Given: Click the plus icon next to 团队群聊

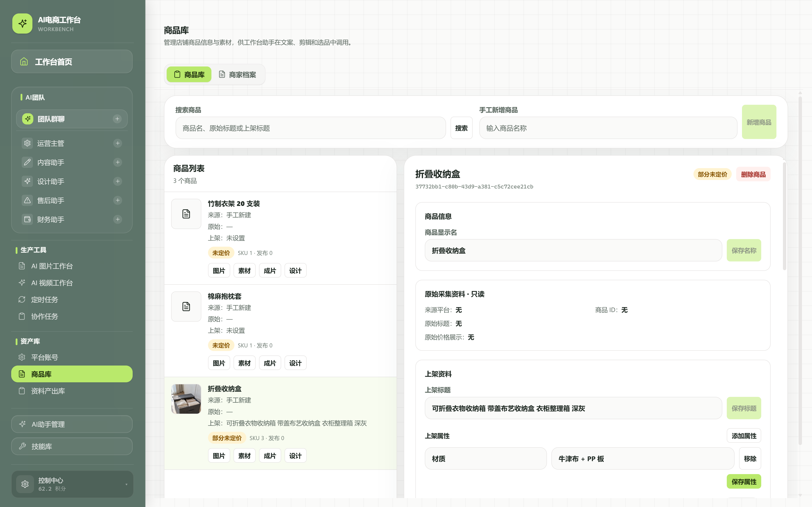Looking at the screenshot, I should [x=117, y=119].
